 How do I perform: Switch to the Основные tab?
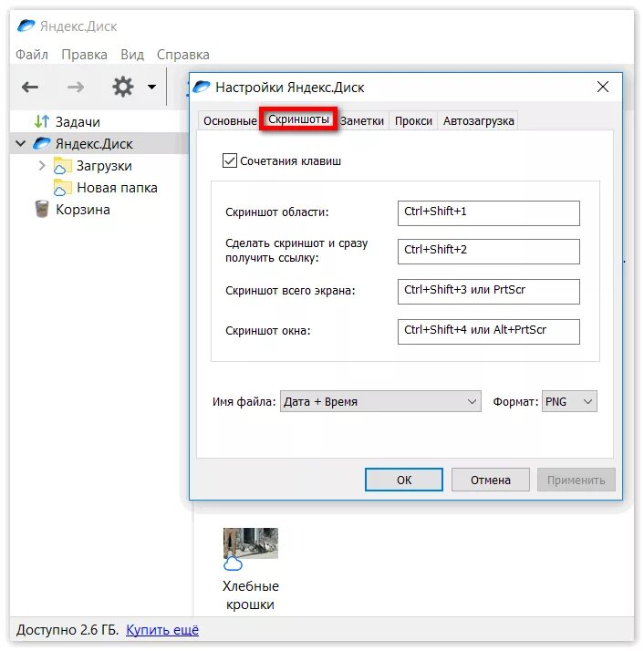coord(230,121)
